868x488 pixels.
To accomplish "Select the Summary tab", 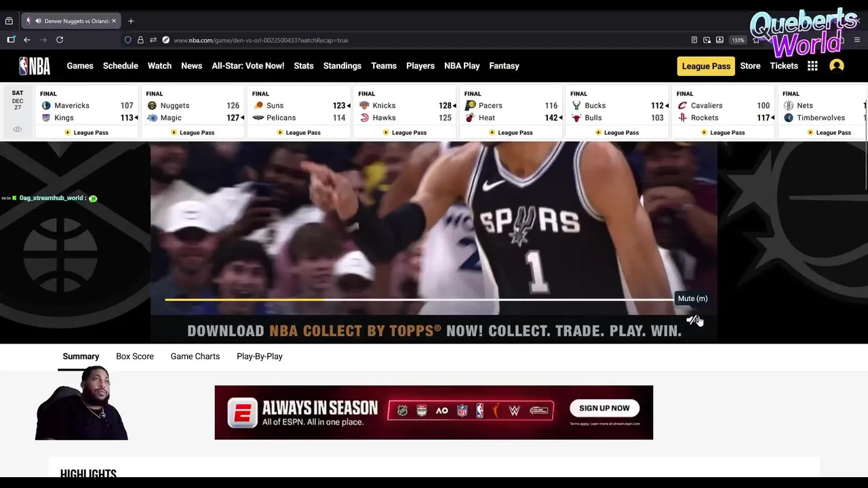I will point(81,357).
